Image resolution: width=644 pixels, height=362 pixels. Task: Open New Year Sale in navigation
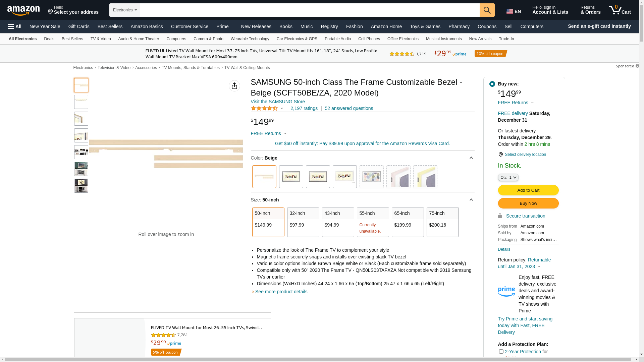pos(45,26)
